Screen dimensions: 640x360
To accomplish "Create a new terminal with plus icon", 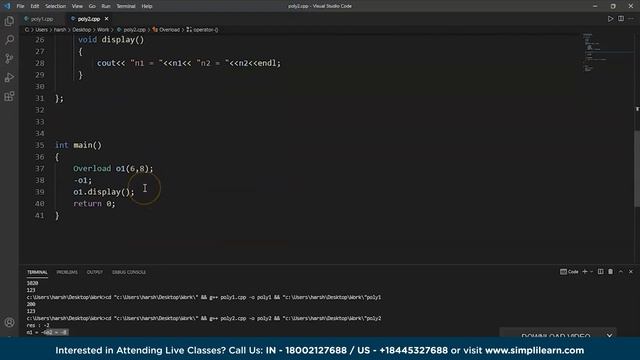I will tap(585, 272).
